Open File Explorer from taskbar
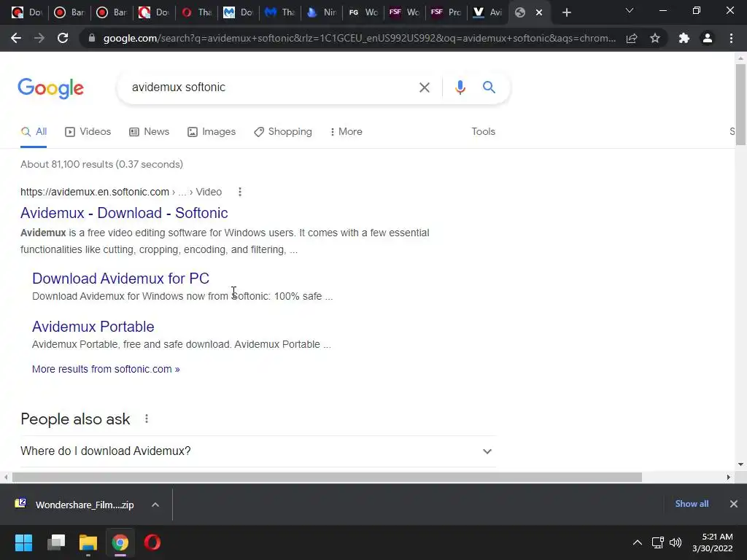The image size is (747, 560). (x=88, y=542)
